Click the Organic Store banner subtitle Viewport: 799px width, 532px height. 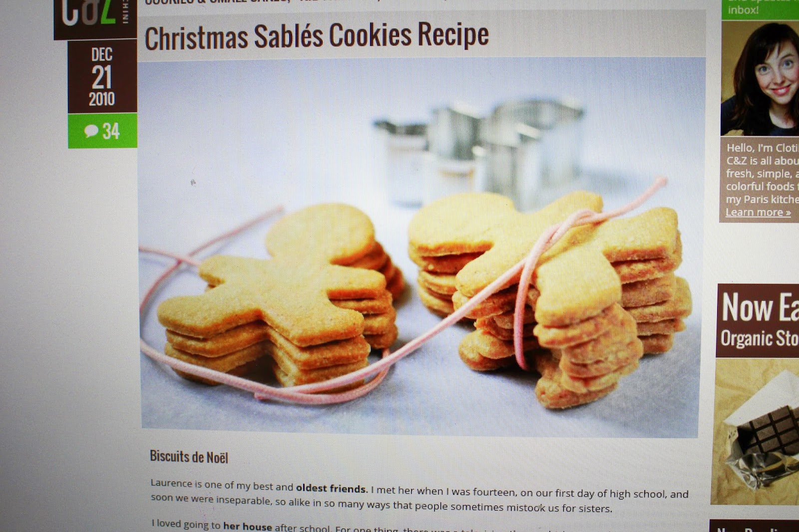click(x=760, y=338)
